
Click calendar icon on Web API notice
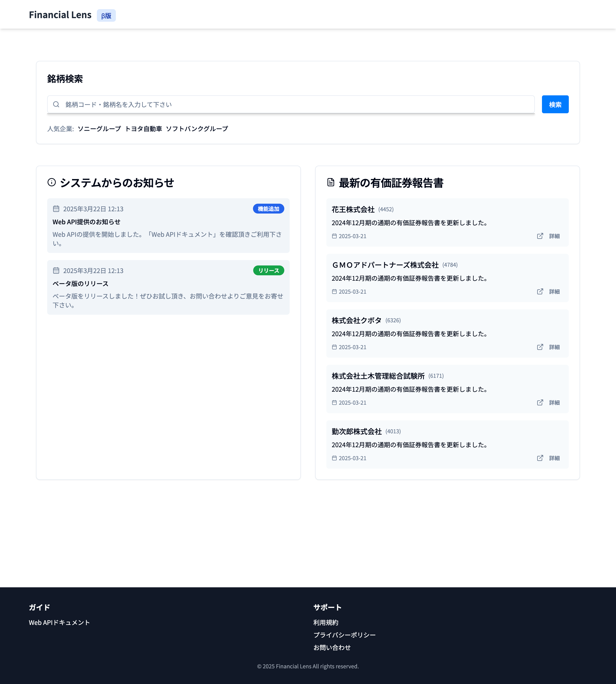[56, 209]
